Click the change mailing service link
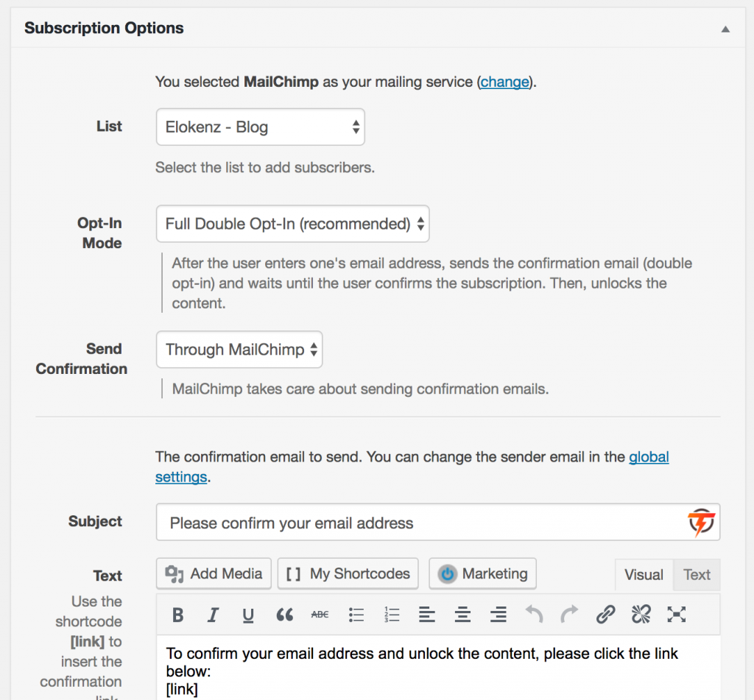Image resolution: width=754 pixels, height=700 pixels. (505, 82)
